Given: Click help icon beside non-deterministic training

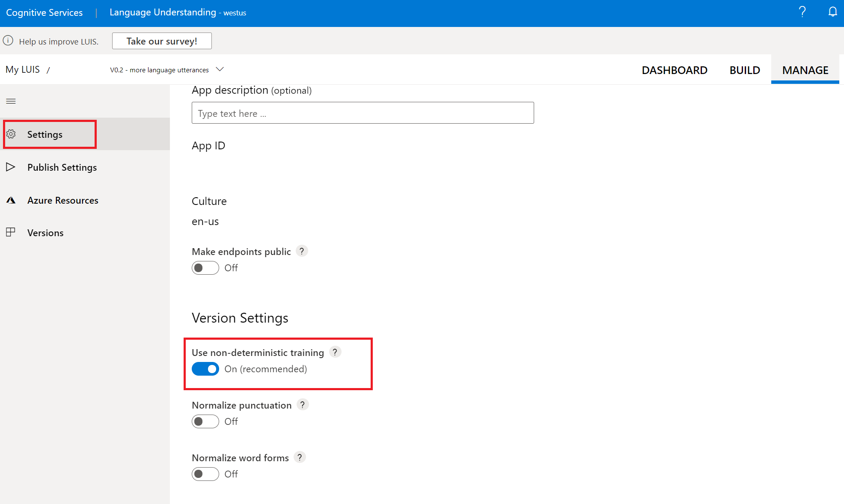Looking at the screenshot, I should tap(335, 352).
